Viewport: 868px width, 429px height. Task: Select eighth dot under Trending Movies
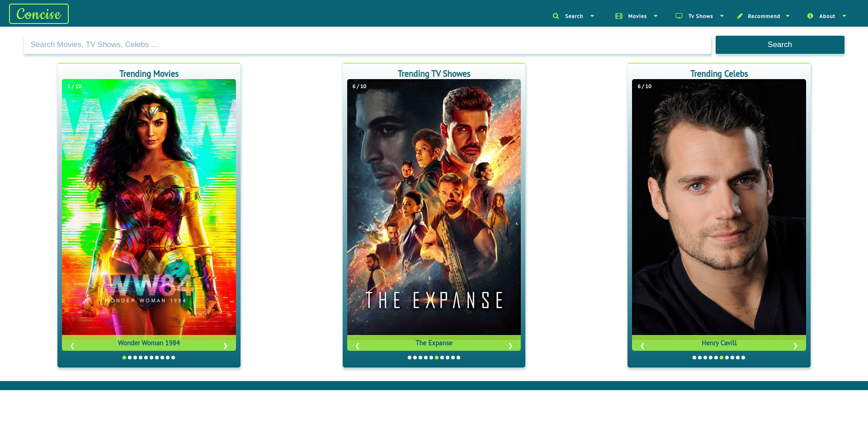click(162, 358)
